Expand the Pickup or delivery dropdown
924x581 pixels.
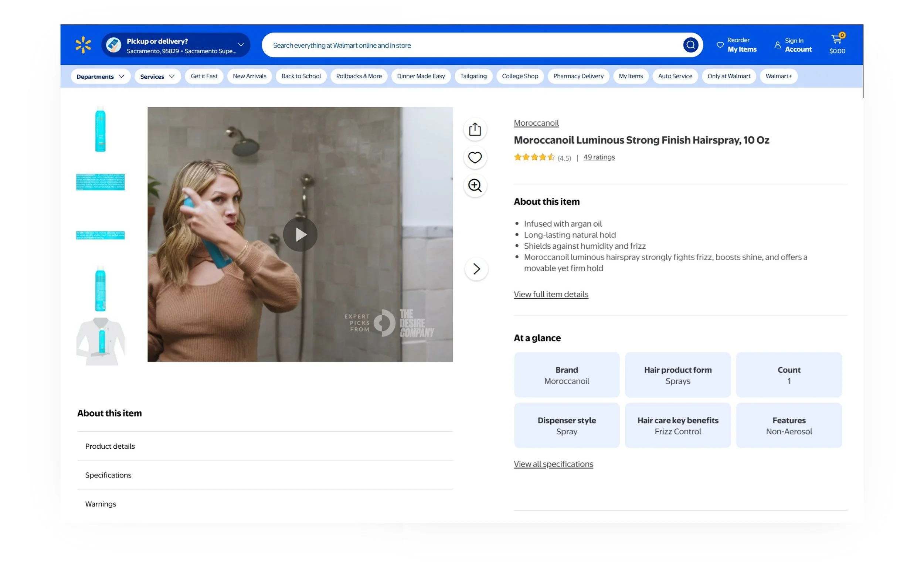click(x=241, y=45)
